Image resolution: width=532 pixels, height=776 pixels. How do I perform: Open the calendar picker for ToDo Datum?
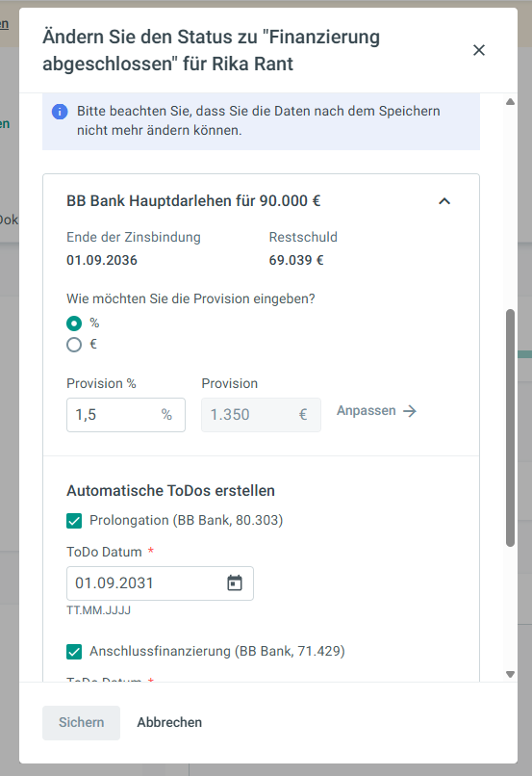pos(235,583)
